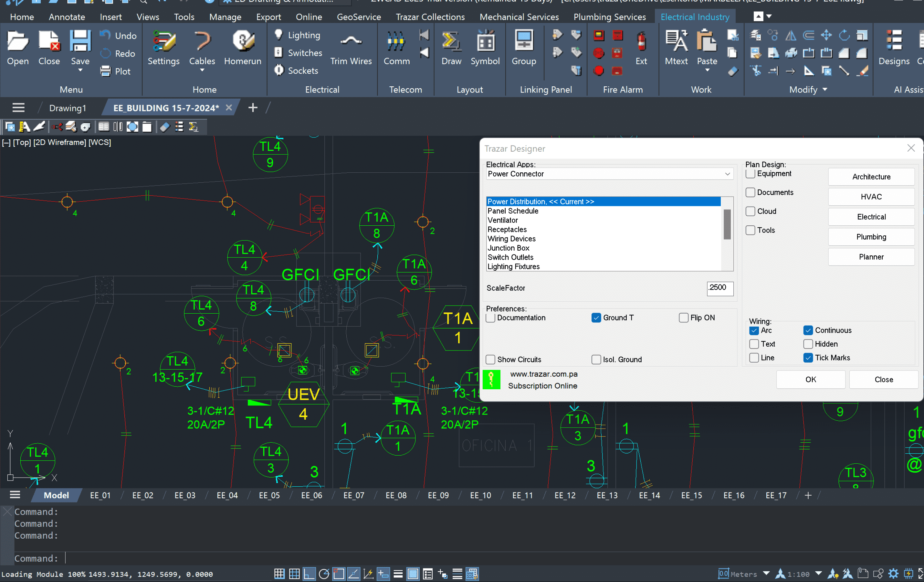Select the Rotate tool in Modify panel
The width and height of the screenshot is (924, 582).
click(x=844, y=35)
